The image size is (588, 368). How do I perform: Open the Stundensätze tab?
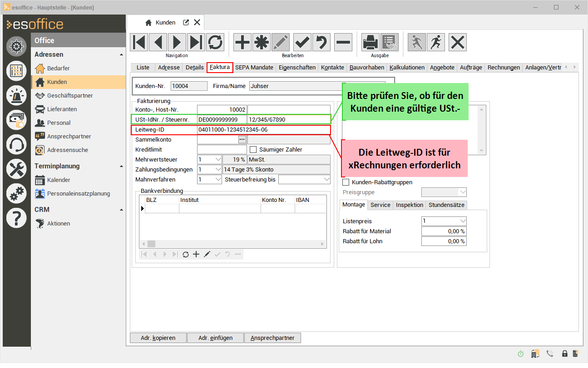(447, 205)
